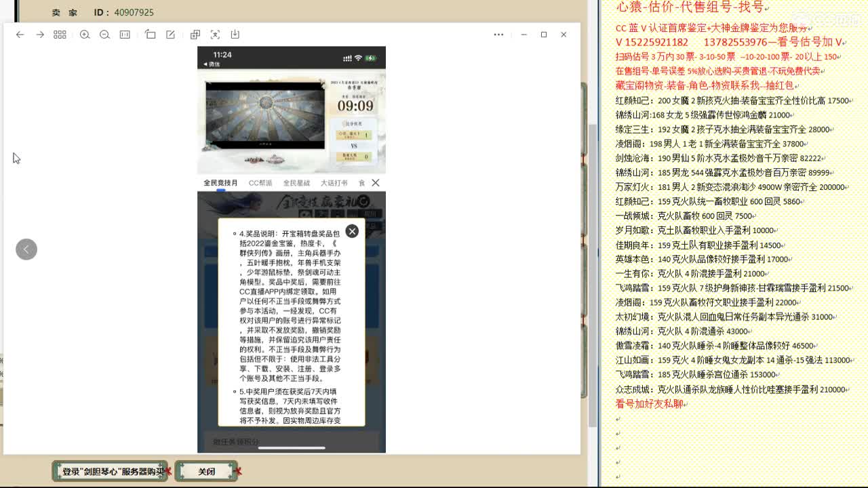Extract text from image (OCR icon)
The height and width of the screenshot is (488, 868).
pos(215,35)
